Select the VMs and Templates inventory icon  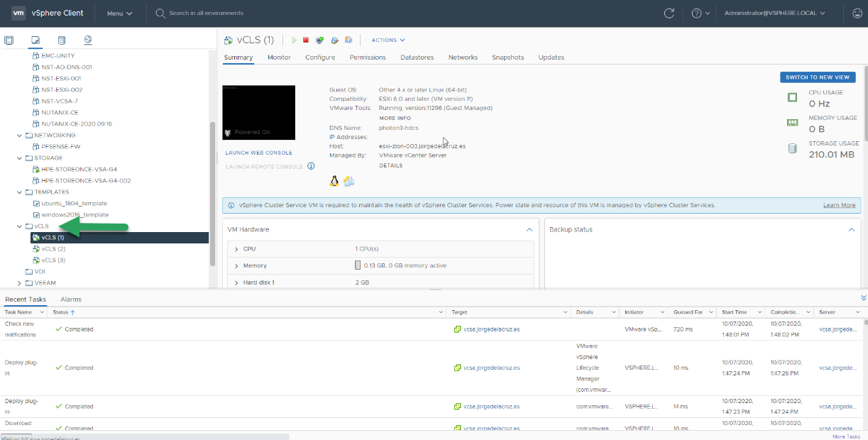pyautogui.click(x=35, y=40)
